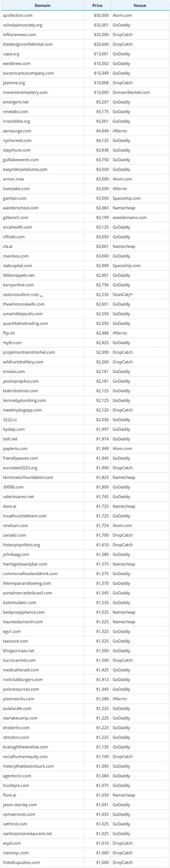Open foiledcupcakes.com domain link

pyautogui.click(x=21, y=862)
